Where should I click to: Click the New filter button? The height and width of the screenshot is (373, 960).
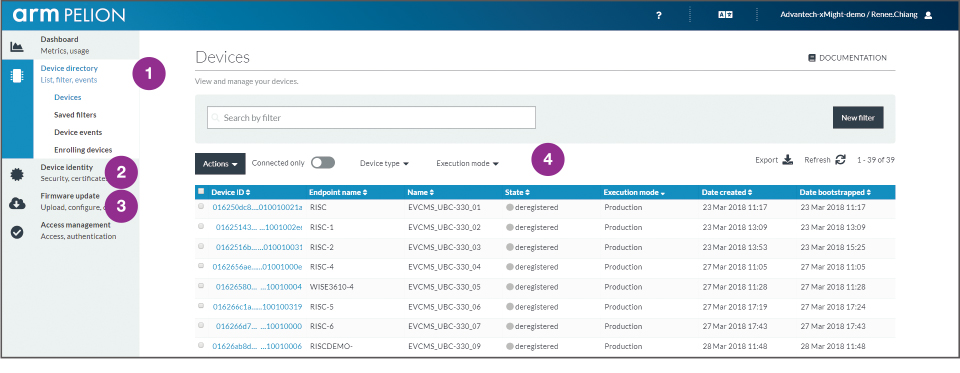pyautogui.click(x=858, y=118)
